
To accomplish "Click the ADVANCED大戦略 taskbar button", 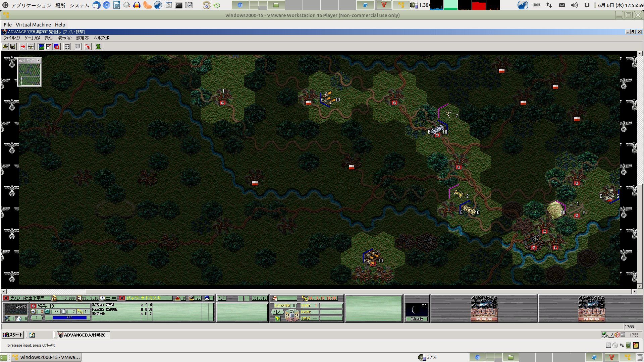I will 83,335.
